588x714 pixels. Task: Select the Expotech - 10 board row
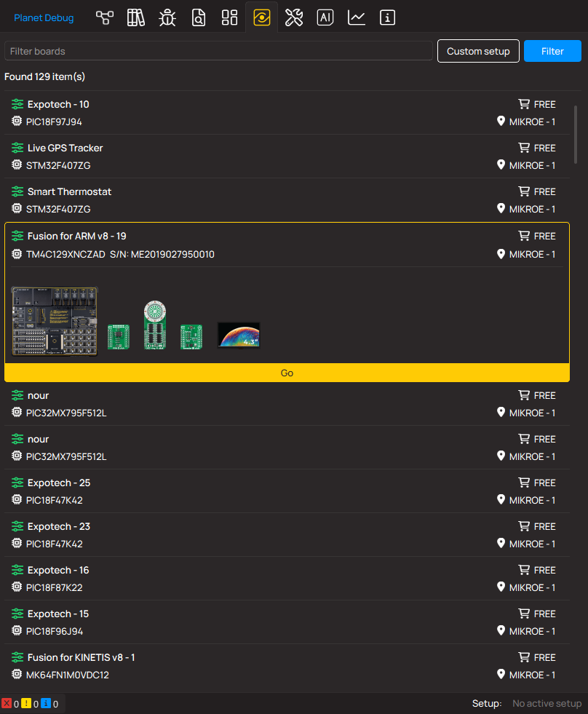pos(287,113)
